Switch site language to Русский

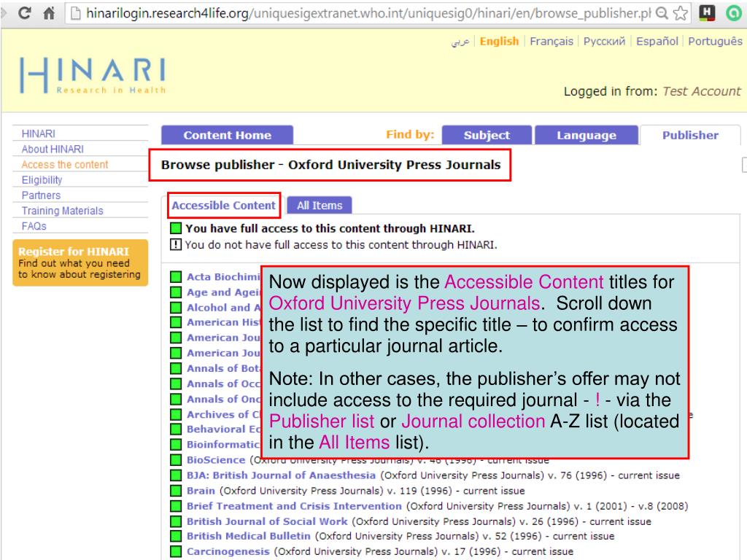(x=604, y=42)
